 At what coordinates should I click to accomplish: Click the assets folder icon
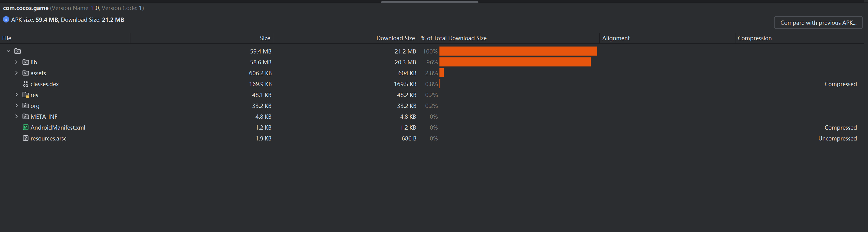(x=26, y=73)
